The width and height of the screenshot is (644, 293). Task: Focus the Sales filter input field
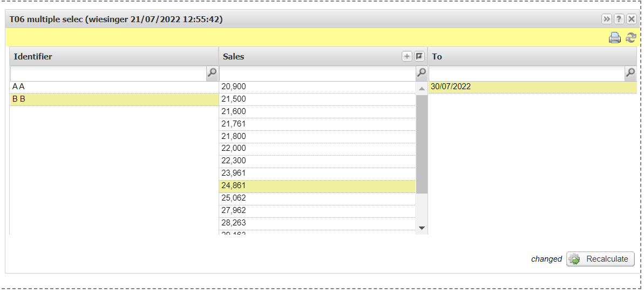pos(317,74)
